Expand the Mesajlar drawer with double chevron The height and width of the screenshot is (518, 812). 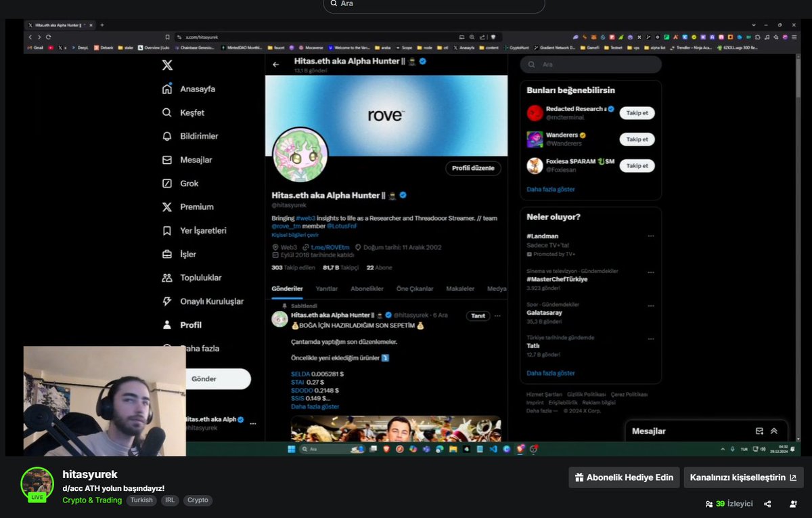pos(774,431)
